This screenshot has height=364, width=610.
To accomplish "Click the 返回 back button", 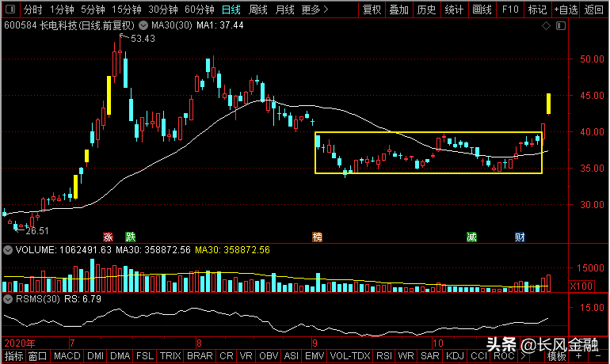I will coord(593,10).
